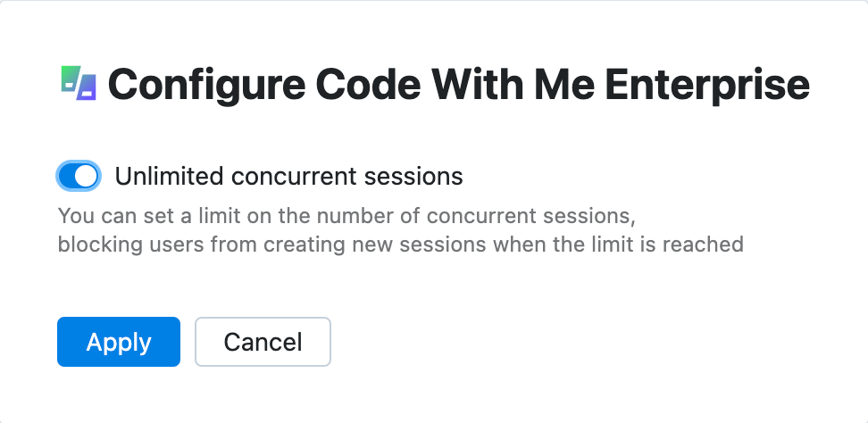Click the words "Code With Me" in the title
Screen dimensions: 868x423
[453, 85]
